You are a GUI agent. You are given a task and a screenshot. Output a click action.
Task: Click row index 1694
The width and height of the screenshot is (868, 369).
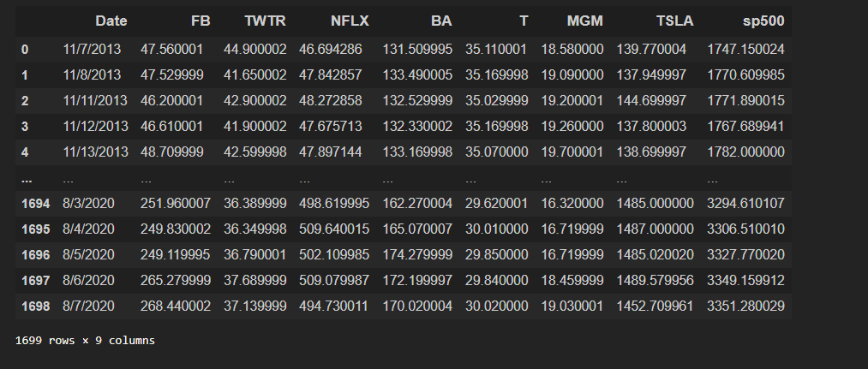click(35, 205)
